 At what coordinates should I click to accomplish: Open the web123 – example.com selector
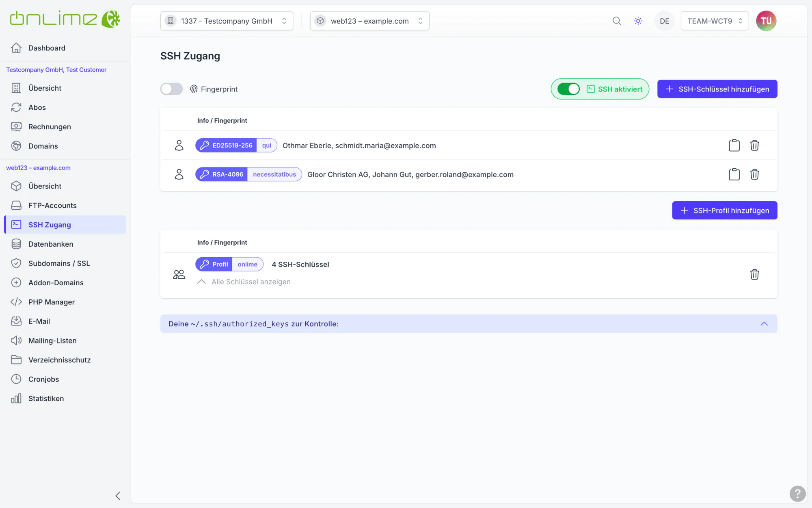tap(369, 21)
